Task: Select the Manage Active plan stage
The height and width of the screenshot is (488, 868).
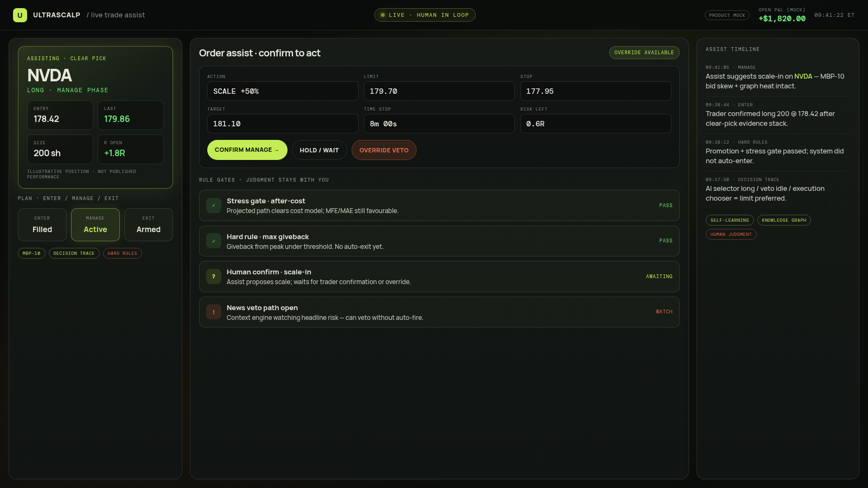Action: (95, 224)
